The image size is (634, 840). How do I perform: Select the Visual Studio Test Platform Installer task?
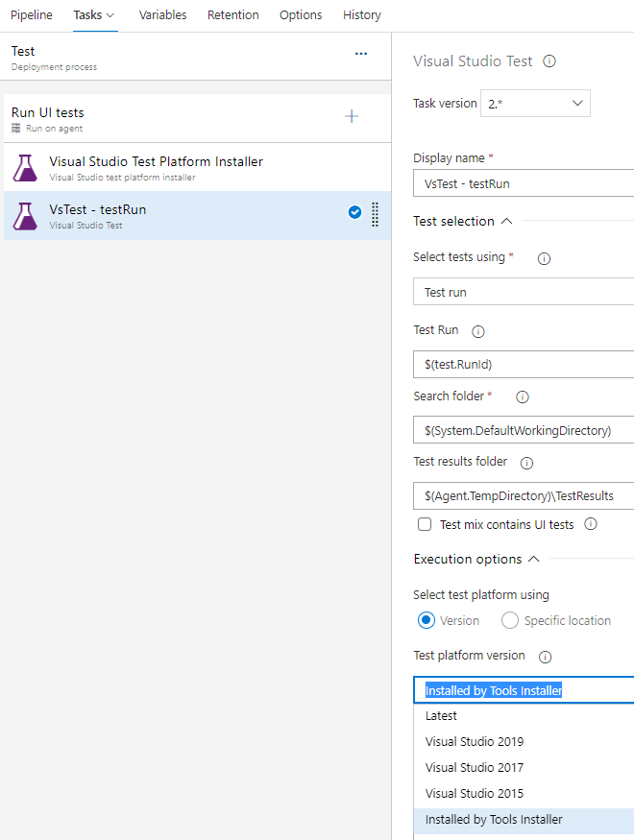156,167
